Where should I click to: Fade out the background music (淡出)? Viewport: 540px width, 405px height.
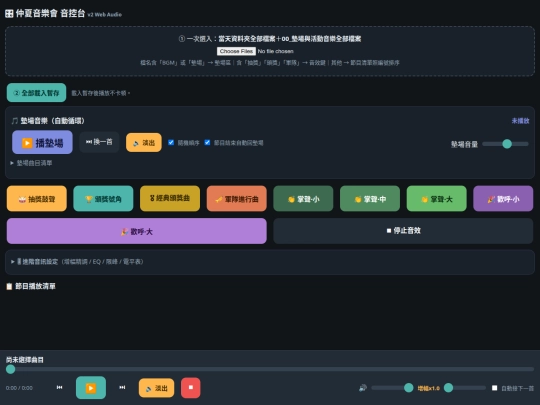(x=144, y=143)
